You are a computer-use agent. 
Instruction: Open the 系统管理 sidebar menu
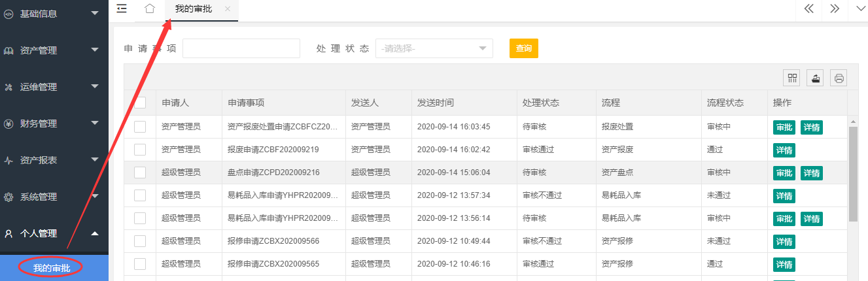pyautogui.click(x=54, y=196)
